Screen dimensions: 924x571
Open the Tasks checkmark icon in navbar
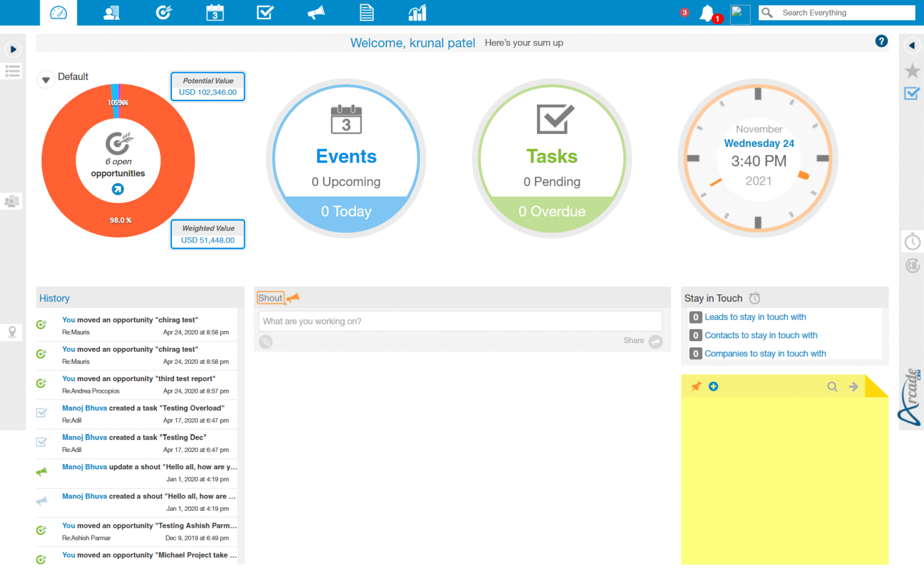click(x=265, y=12)
